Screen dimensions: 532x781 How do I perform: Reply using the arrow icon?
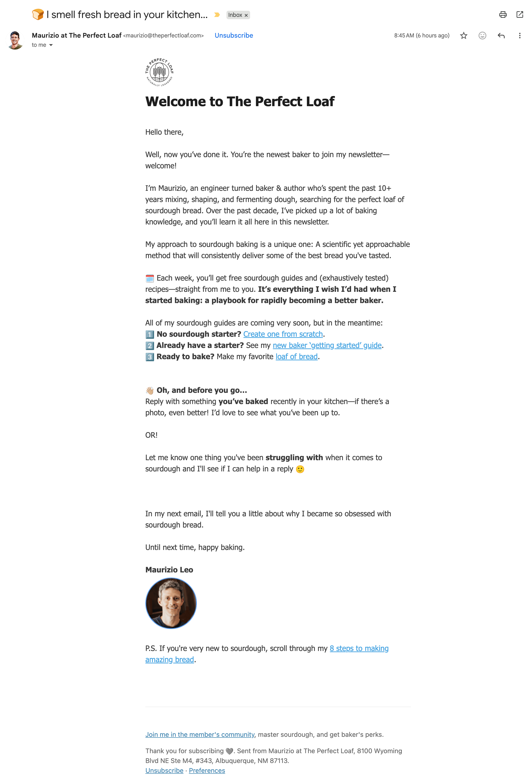click(501, 36)
